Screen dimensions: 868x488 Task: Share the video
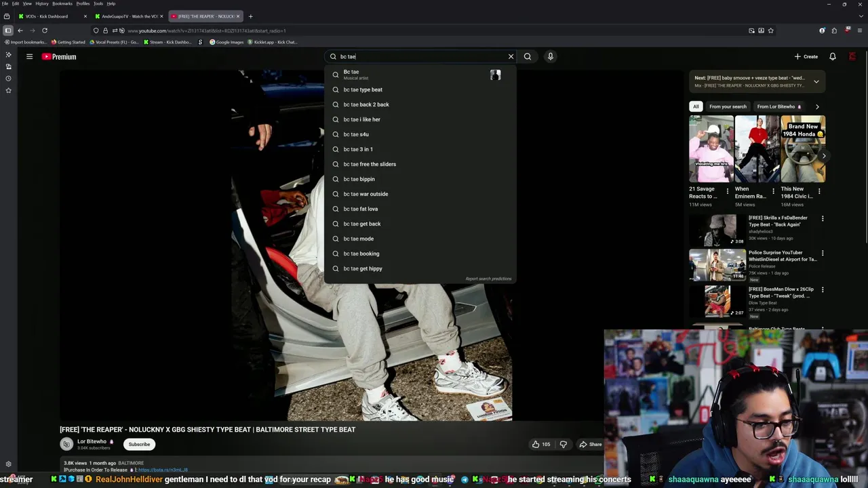tap(590, 444)
